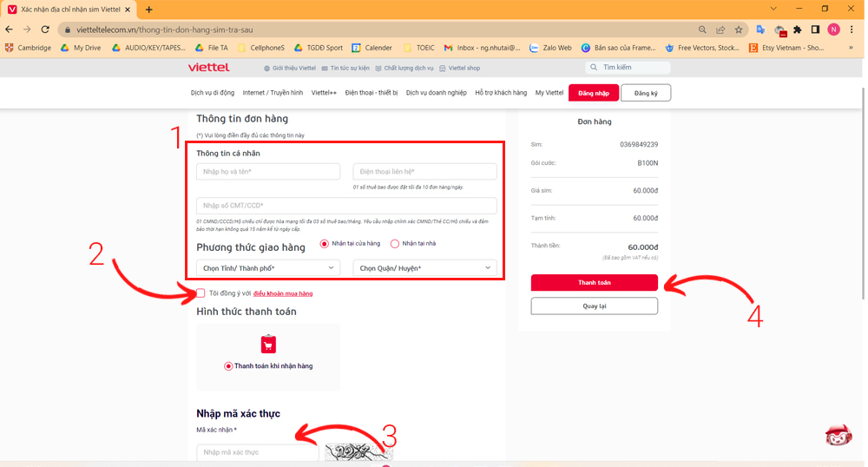Click the cash-on-delivery cart icon

point(268,344)
